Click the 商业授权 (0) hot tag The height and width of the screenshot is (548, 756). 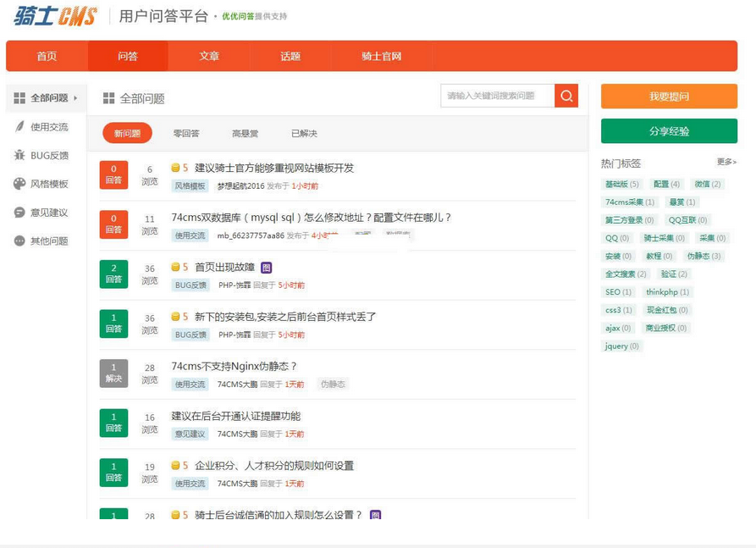[666, 328]
